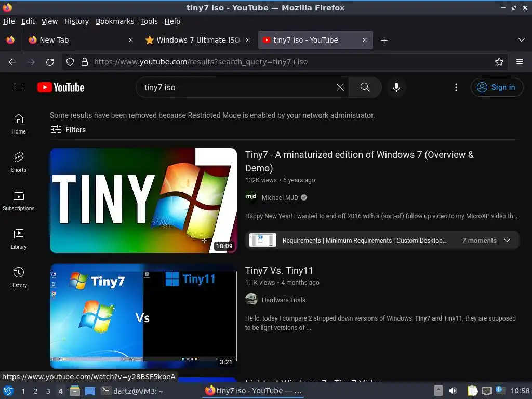Viewport: 532px width, 399px height.
Task: Open Home in the YouTube sidebar
Action: (x=19, y=124)
